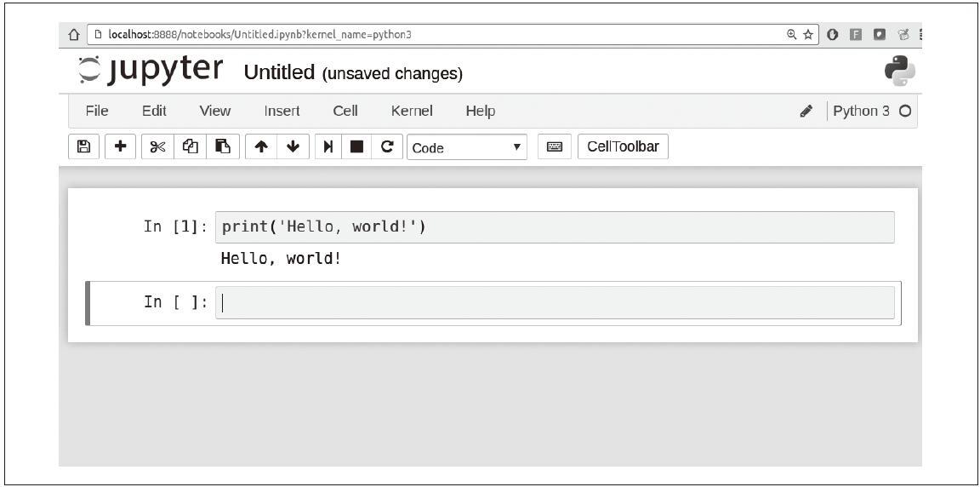Click the browser address bar URL
Viewport: 980px width, 487px height.
coord(259,35)
